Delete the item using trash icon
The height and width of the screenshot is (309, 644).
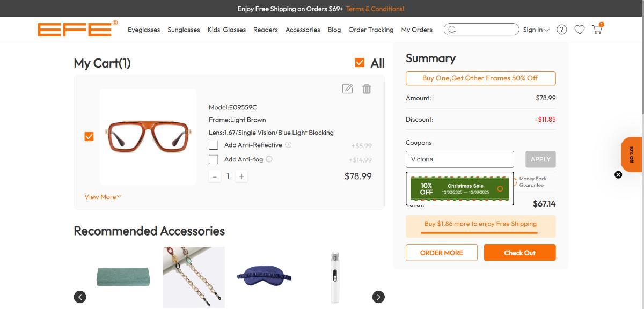point(367,89)
